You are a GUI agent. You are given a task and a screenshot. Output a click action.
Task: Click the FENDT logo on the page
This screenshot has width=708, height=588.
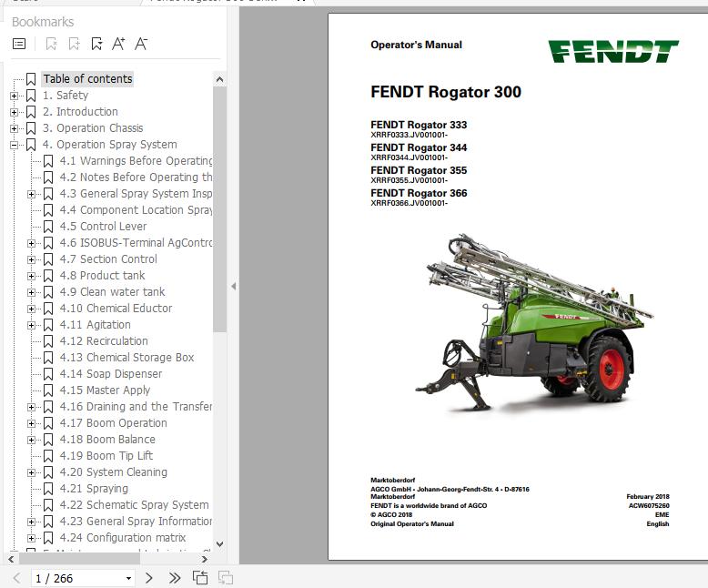point(613,52)
